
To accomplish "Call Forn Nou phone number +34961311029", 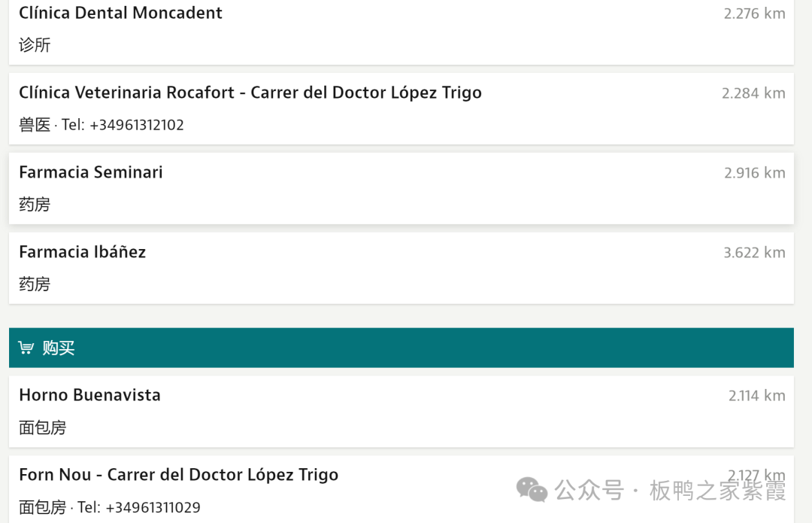I will tap(153, 507).
